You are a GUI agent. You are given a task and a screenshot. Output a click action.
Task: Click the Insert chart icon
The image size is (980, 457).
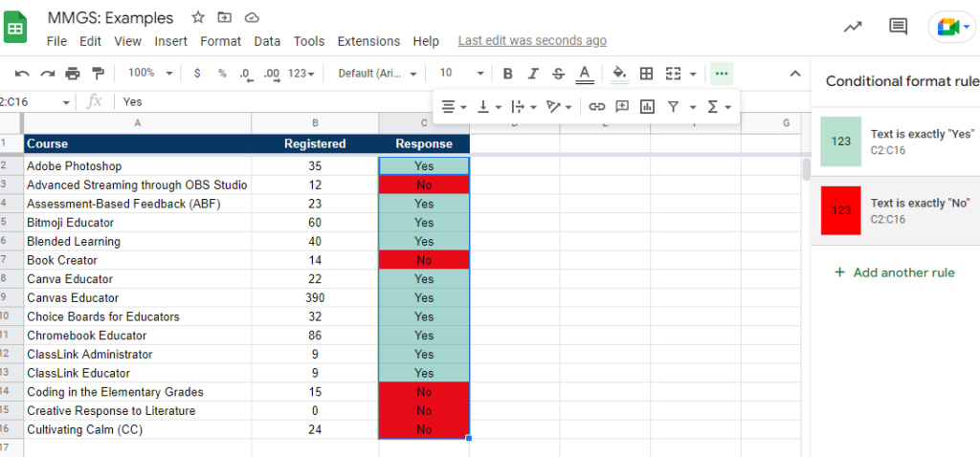tap(647, 107)
